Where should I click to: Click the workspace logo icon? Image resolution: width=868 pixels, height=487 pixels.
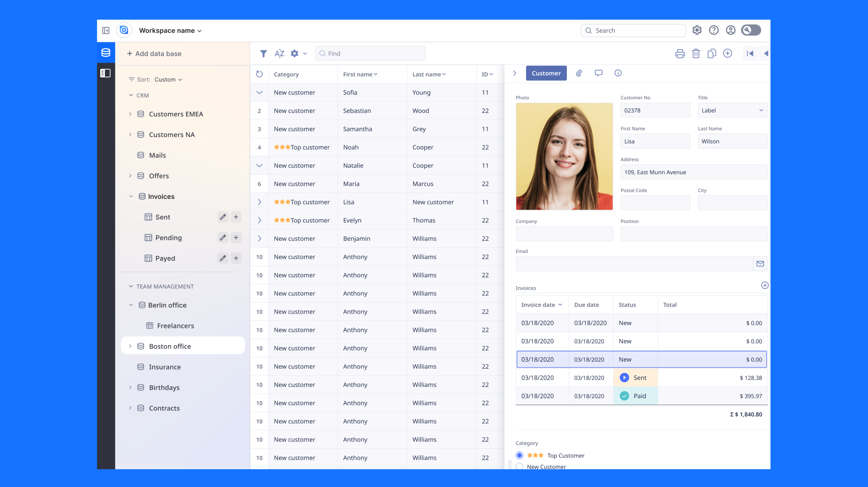pos(124,30)
